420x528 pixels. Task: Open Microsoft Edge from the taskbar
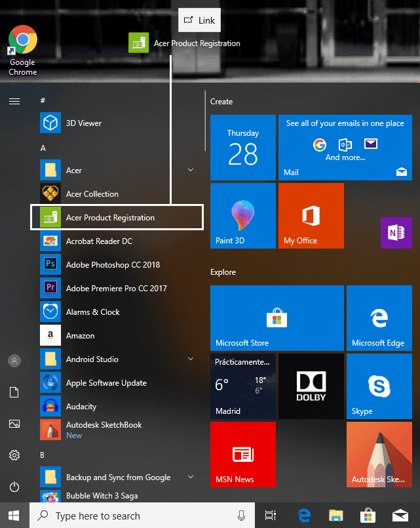point(303,515)
